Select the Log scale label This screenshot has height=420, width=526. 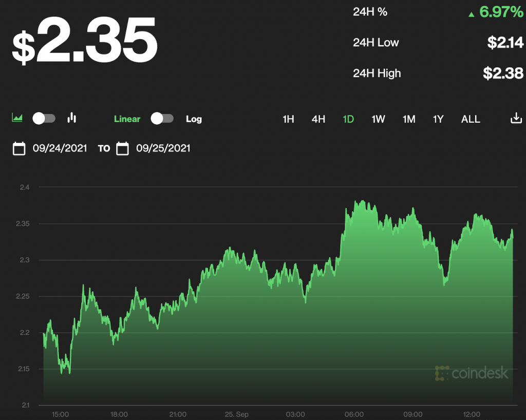click(194, 119)
